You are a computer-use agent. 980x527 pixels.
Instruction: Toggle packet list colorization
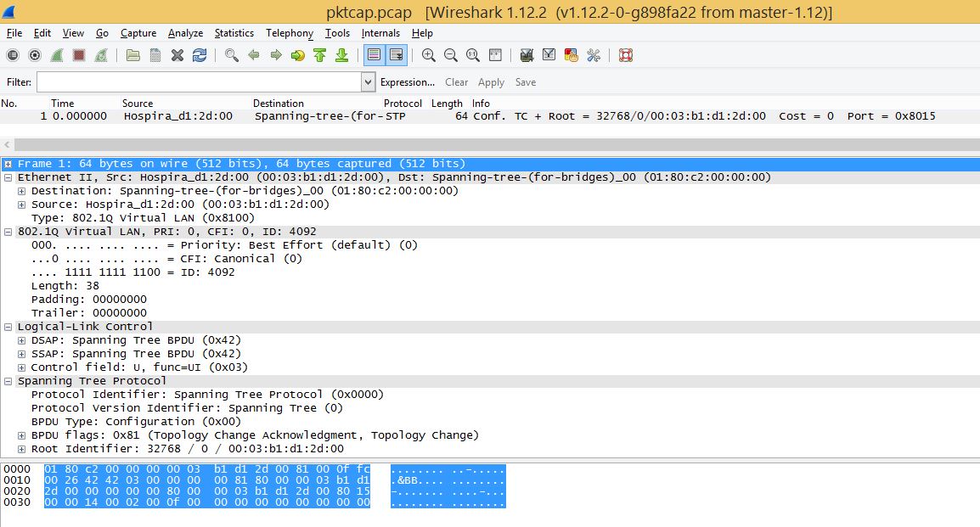click(x=374, y=55)
